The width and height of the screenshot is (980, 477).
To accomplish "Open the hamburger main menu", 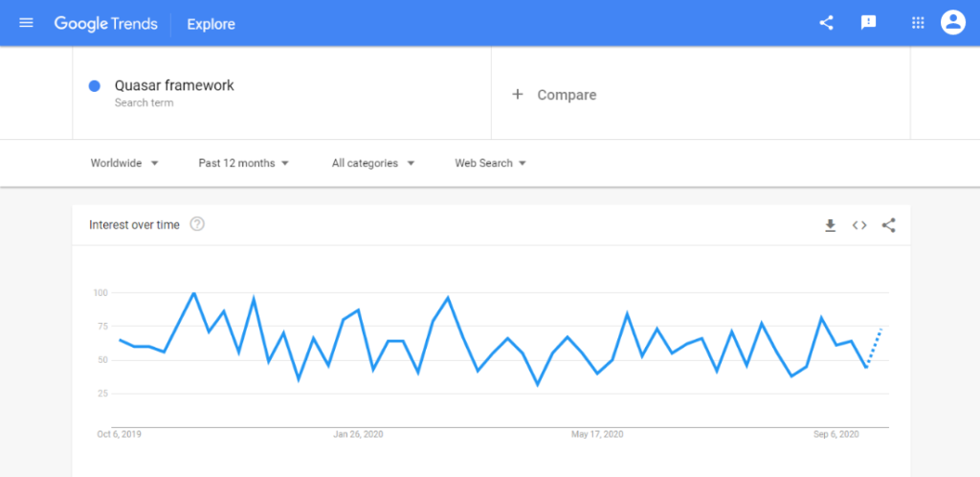I will (x=26, y=23).
